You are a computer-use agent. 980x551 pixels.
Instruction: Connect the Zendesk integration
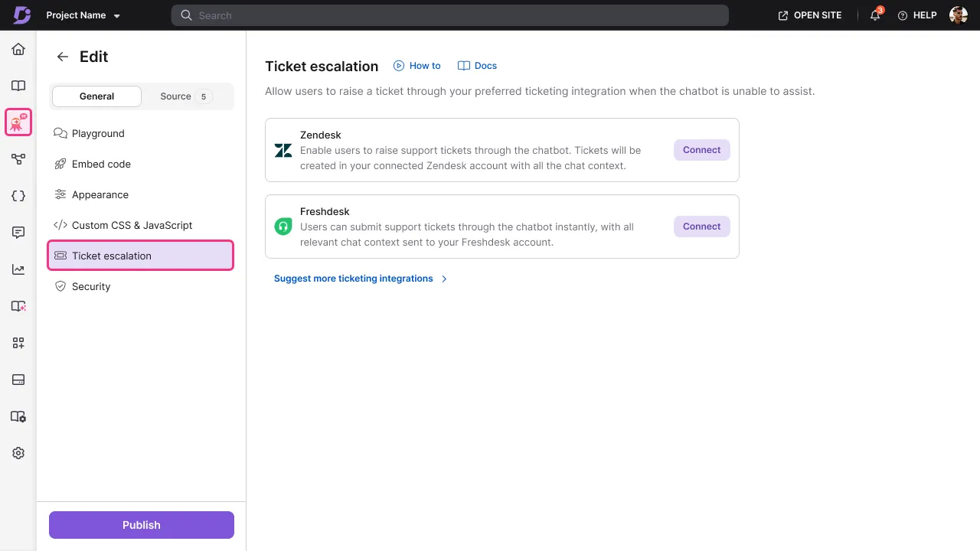(702, 150)
